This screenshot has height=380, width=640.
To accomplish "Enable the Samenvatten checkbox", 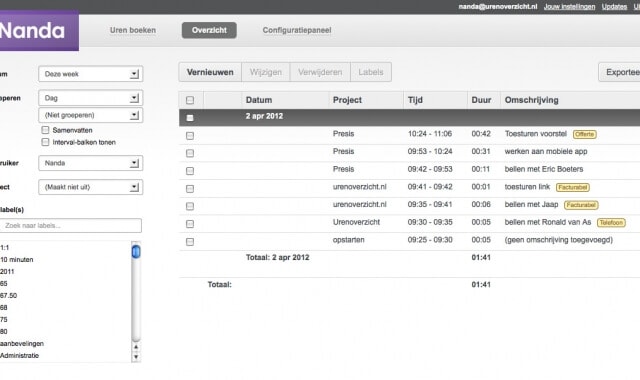I will coord(45,130).
